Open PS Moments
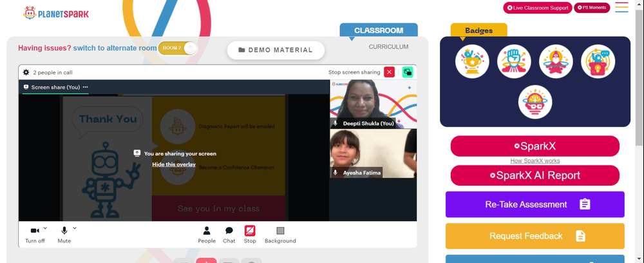Viewport: 644px width, 263px height. pyautogui.click(x=592, y=7)
